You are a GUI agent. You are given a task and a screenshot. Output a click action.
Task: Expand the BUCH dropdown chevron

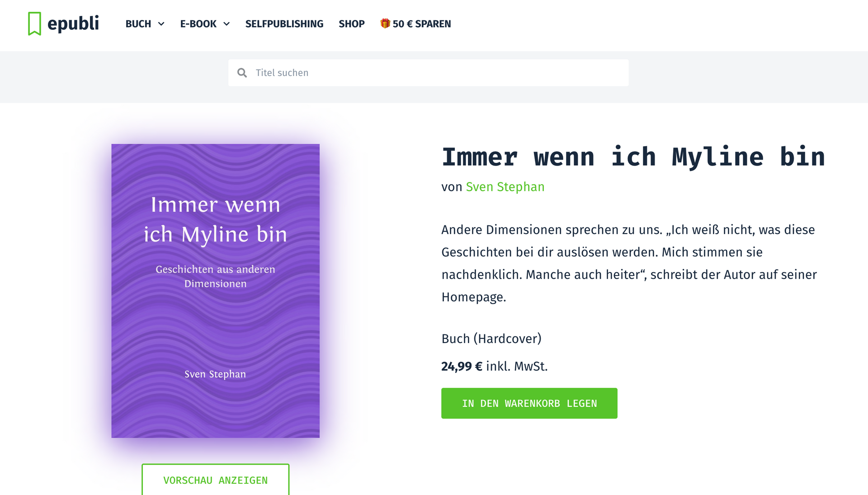point(161,24)
